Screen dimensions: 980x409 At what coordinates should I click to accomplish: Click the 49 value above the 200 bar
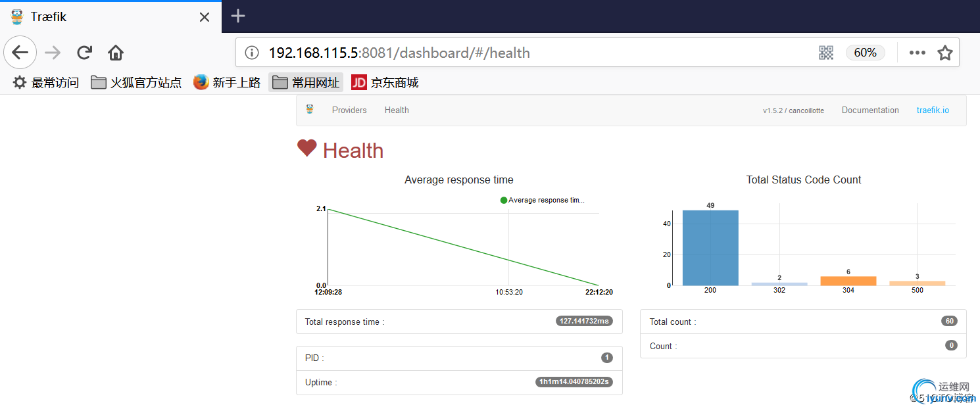(710, 205)
